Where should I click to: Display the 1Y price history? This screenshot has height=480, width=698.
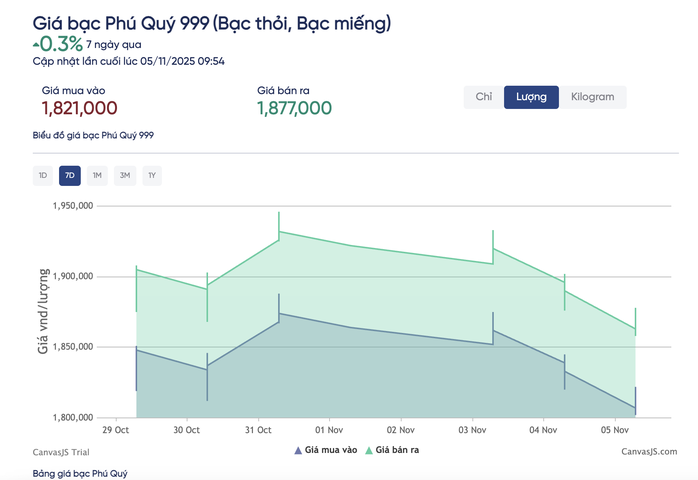point(152,176)
